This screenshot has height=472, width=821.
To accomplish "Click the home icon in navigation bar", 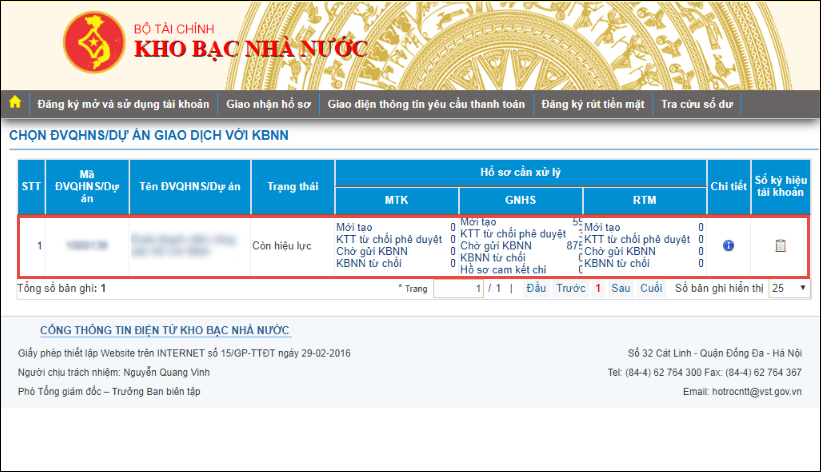I will pyautogui.click(x=15, y=103).
